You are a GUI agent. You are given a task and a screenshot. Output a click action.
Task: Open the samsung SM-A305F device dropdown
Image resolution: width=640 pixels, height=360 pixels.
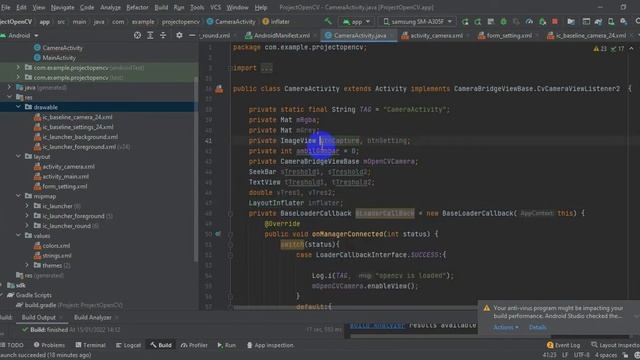coord(417,22)
